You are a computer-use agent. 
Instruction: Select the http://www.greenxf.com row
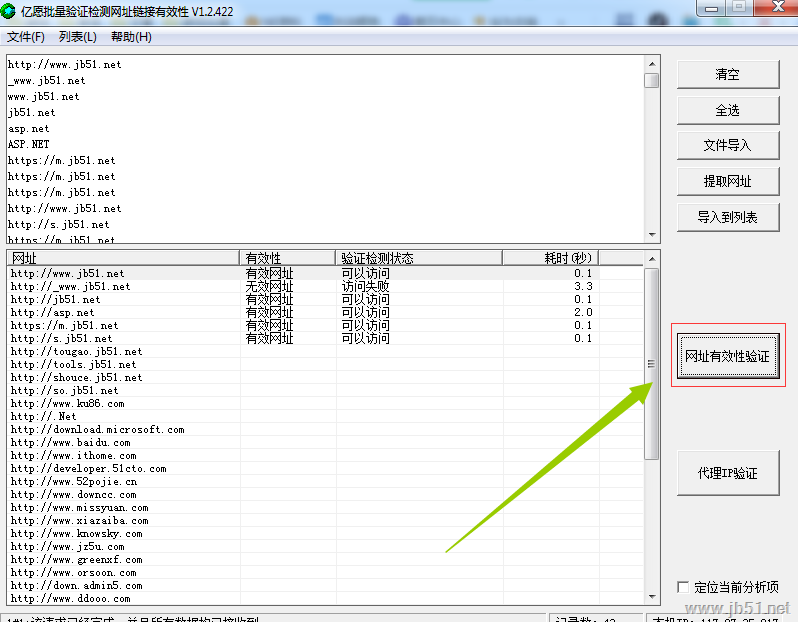(326, 559)
